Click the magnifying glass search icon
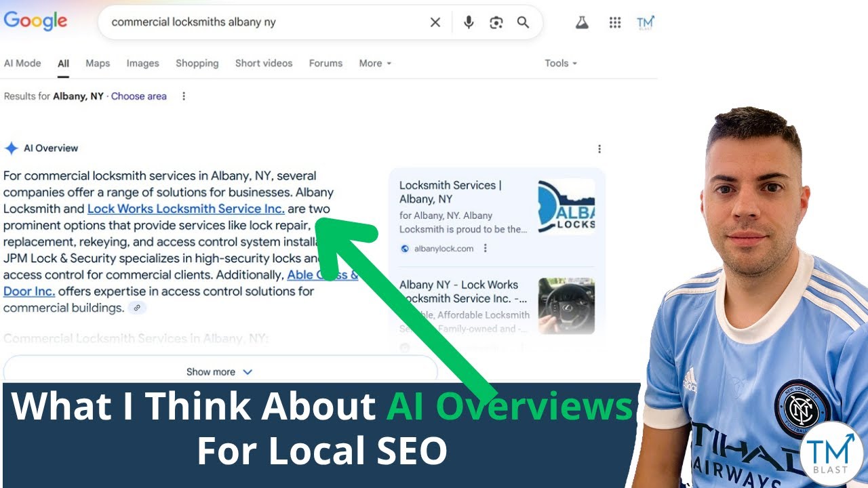Screen dimensions: 868x488 pyautogui.click(x=523, y=22)
